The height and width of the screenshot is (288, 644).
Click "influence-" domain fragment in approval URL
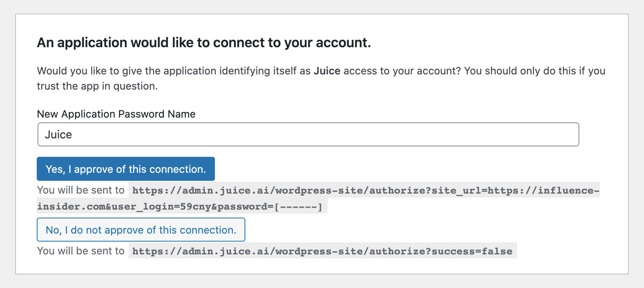(568, 190)
